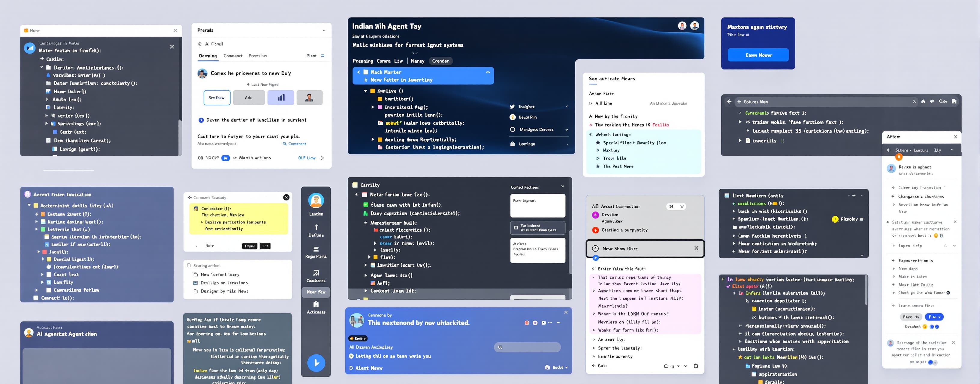Select the Naney tab in Agent Tay
Image resolution: width=980 pixels, height=384 pixels.
[x=417, y=61]
